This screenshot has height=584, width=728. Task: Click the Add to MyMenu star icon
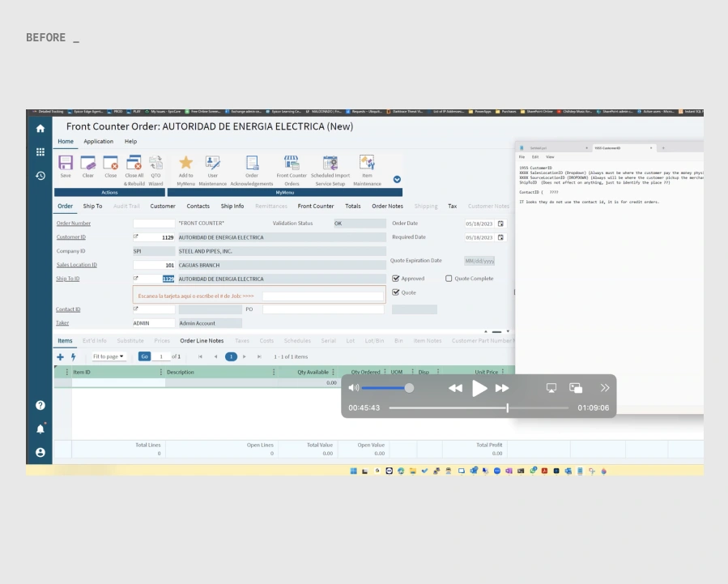(185, 163)
